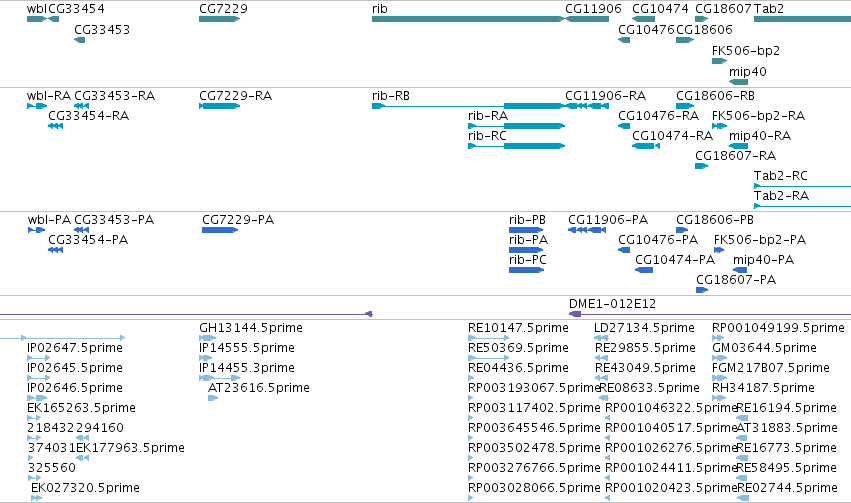Click the EK165263.5prime EST label
The height and width of the screenshot is (503, 851).
pyautogui.click(x=81, y=408)
